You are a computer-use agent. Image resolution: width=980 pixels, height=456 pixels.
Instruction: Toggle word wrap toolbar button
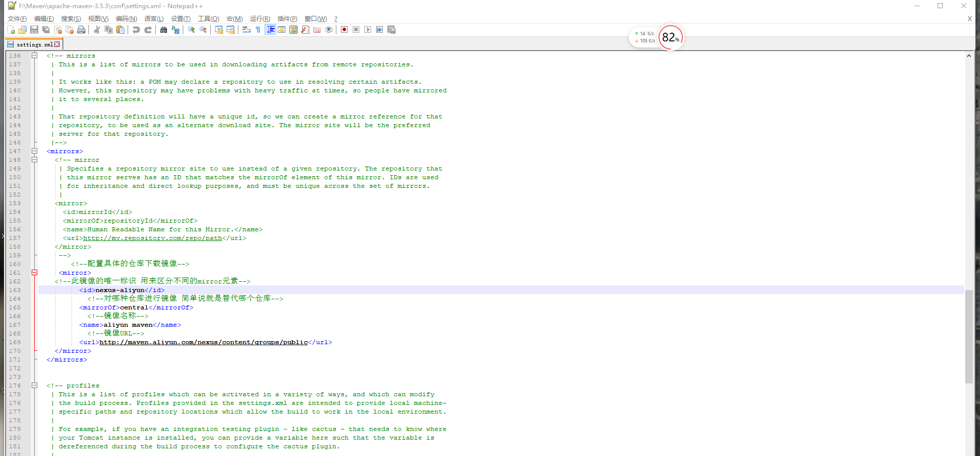[247, 30]
